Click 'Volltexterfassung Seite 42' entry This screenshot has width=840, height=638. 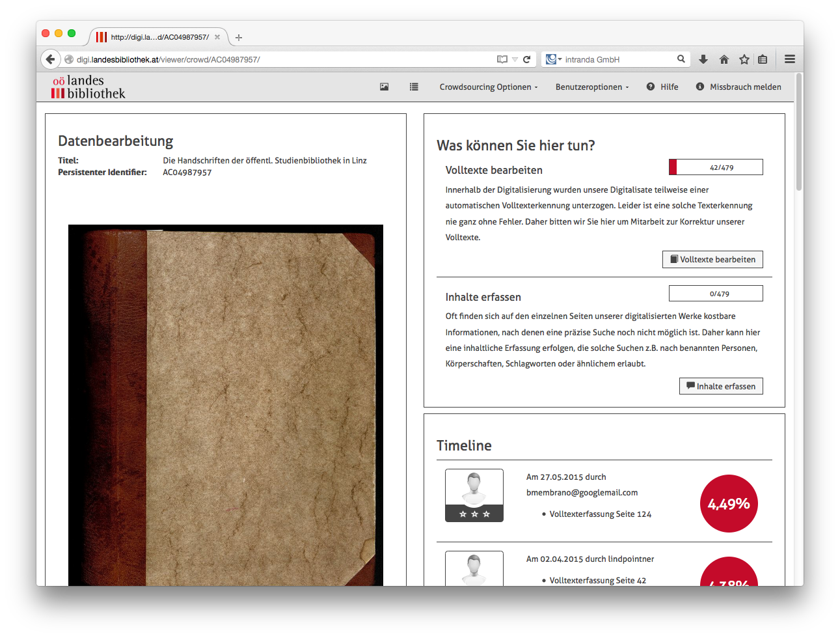coord(597,581)
